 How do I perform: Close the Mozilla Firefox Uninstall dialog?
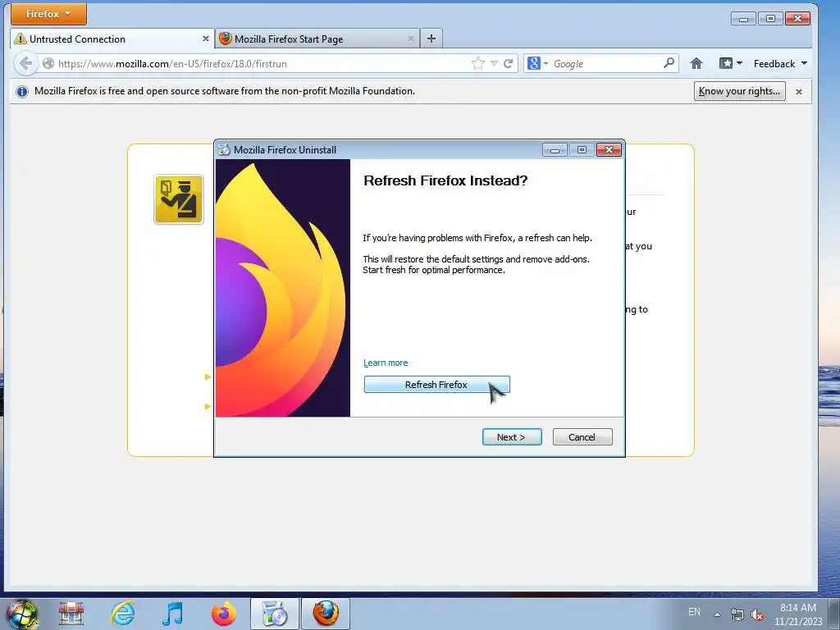(609, 150)
